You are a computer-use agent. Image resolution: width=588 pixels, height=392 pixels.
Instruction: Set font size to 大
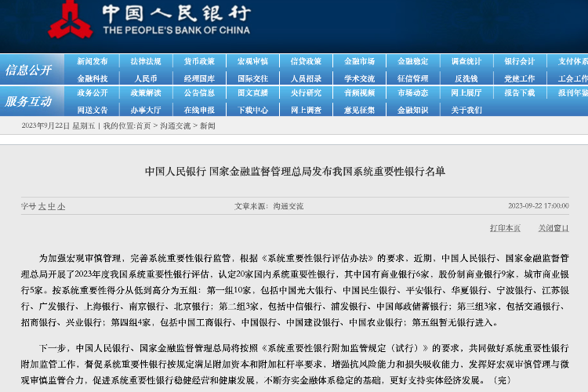coord(42,206)
